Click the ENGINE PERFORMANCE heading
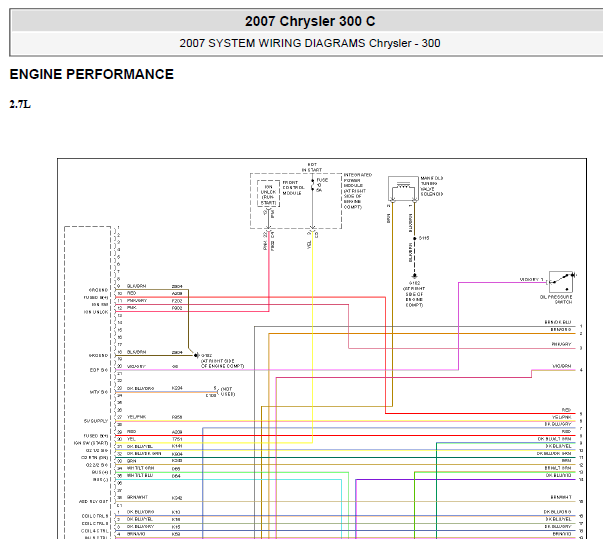Viewport: 603px width, 539px height. point(92,74)
